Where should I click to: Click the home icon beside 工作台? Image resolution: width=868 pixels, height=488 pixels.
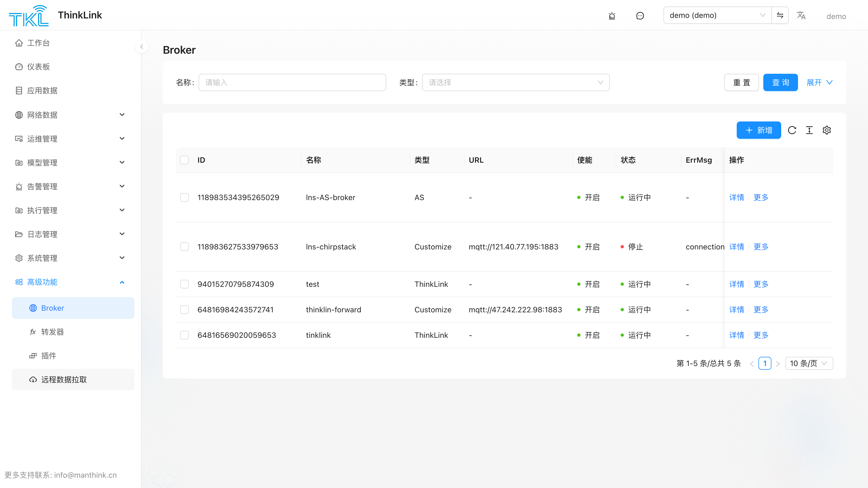19,43
